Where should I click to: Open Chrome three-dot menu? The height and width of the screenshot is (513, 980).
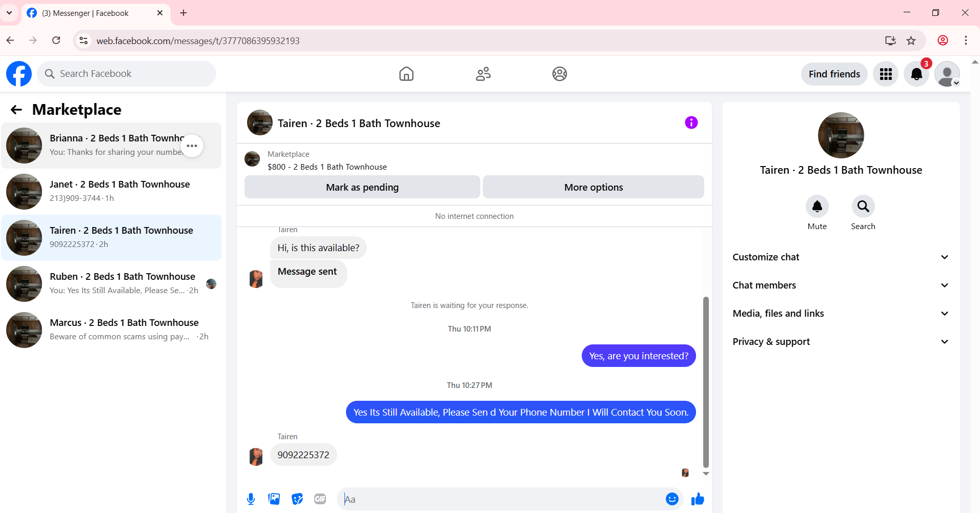pyautogui.click(x=966, y=40)
